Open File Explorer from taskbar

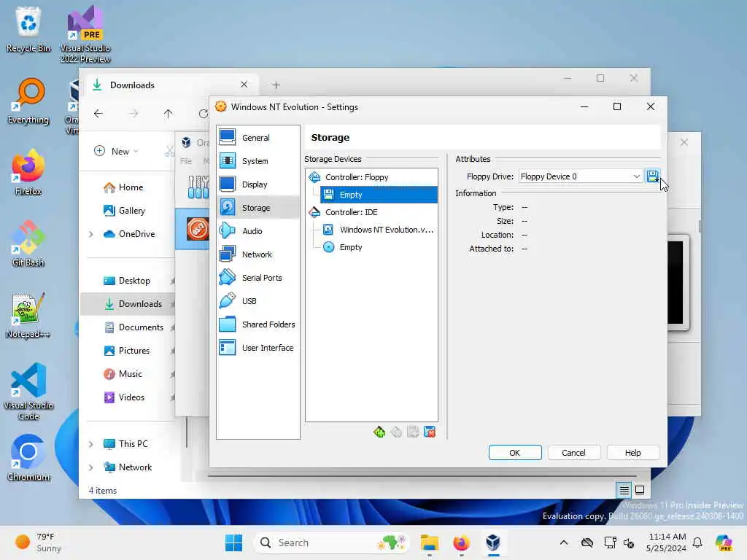click(x=429, y=542)
